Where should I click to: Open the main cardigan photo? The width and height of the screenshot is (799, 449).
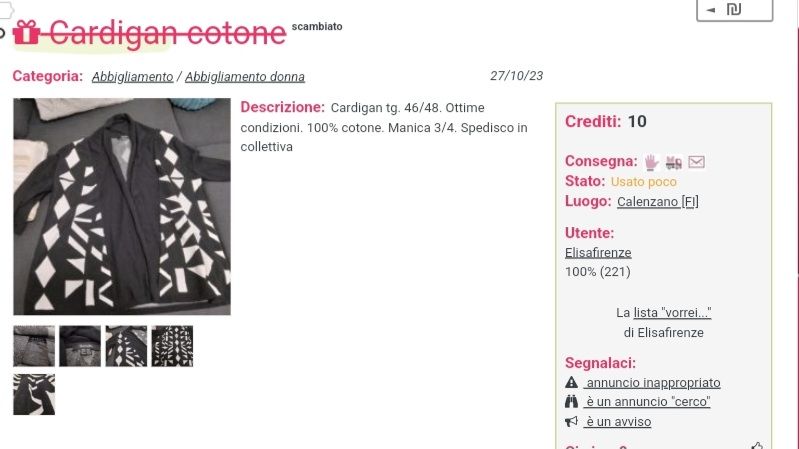pyautogui.click(x=122, y=206)
